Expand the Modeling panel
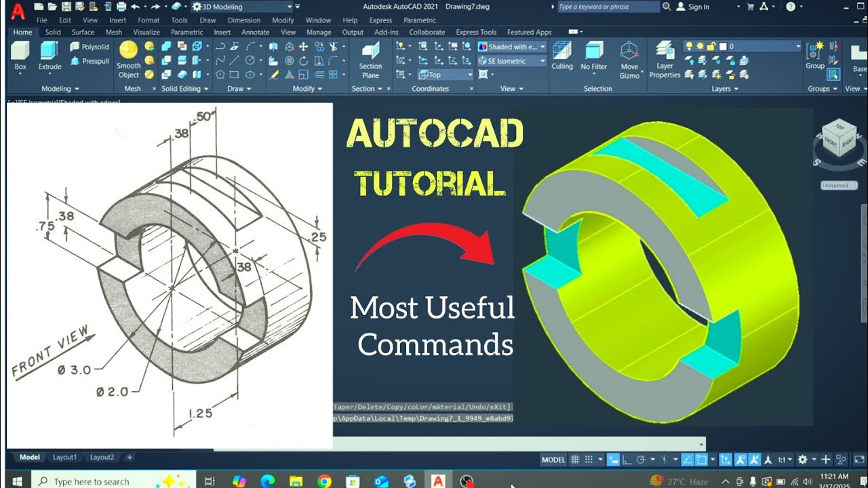Image resolution: width=868 pixels, height=488 pixels. point(60,89)
